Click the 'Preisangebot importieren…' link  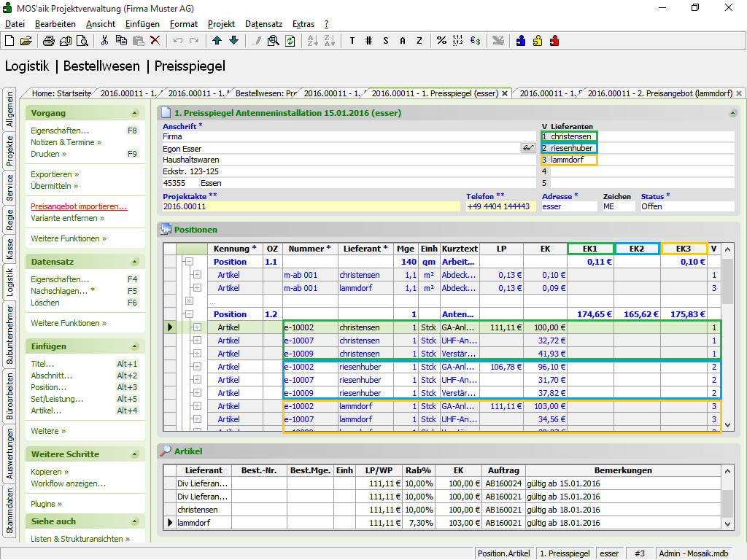tap(79, 206)
